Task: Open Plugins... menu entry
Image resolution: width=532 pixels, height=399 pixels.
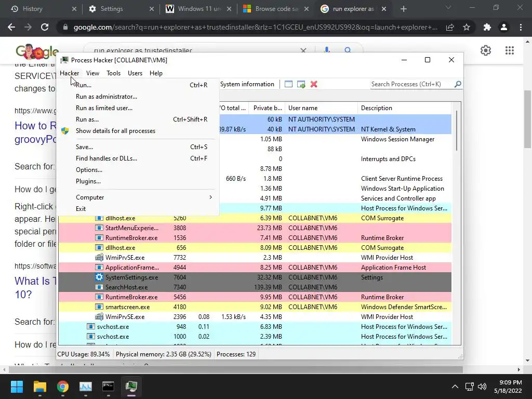Action: pos(137,181)
